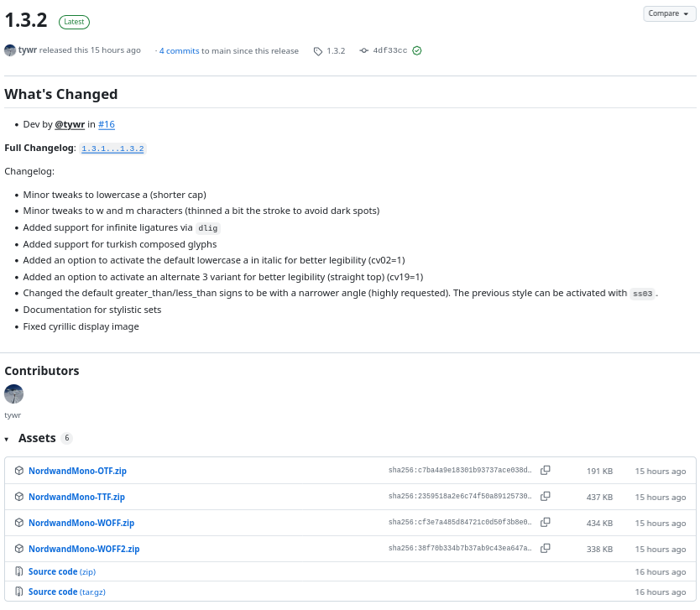This screenshot has height=610, width=700.
Task: Open pull request #16
Action: [107, 124]
